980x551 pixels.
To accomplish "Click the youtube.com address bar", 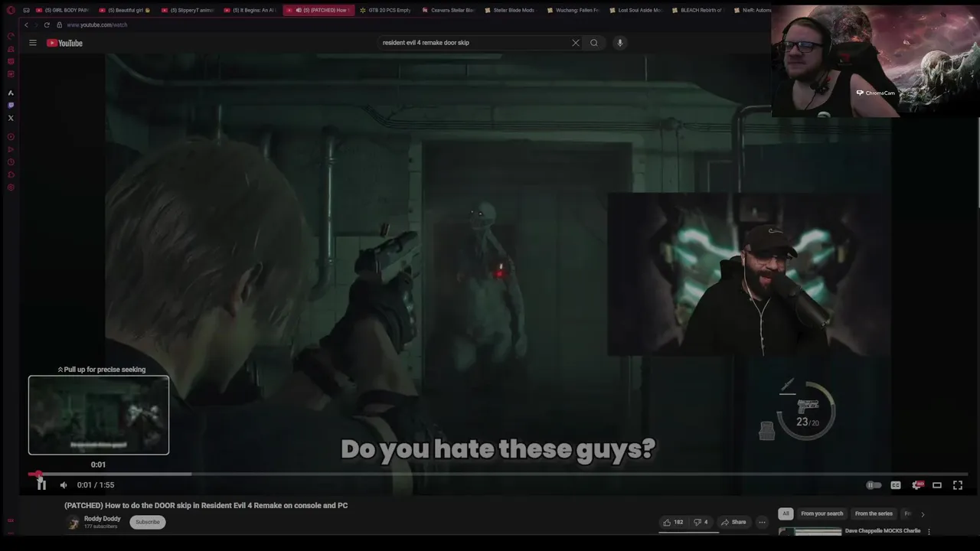I will tap(97, 24).
